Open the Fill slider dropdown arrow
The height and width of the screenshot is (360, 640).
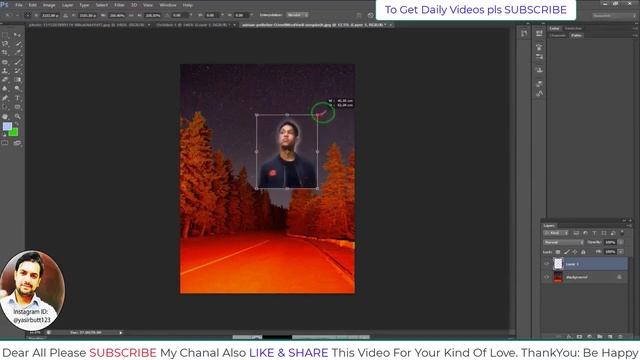click(x=620, y=252)
